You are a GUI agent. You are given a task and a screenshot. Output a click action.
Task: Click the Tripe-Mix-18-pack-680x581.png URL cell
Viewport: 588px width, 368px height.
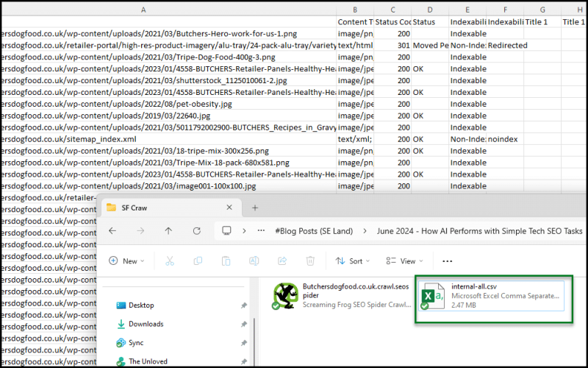point(169,162)
